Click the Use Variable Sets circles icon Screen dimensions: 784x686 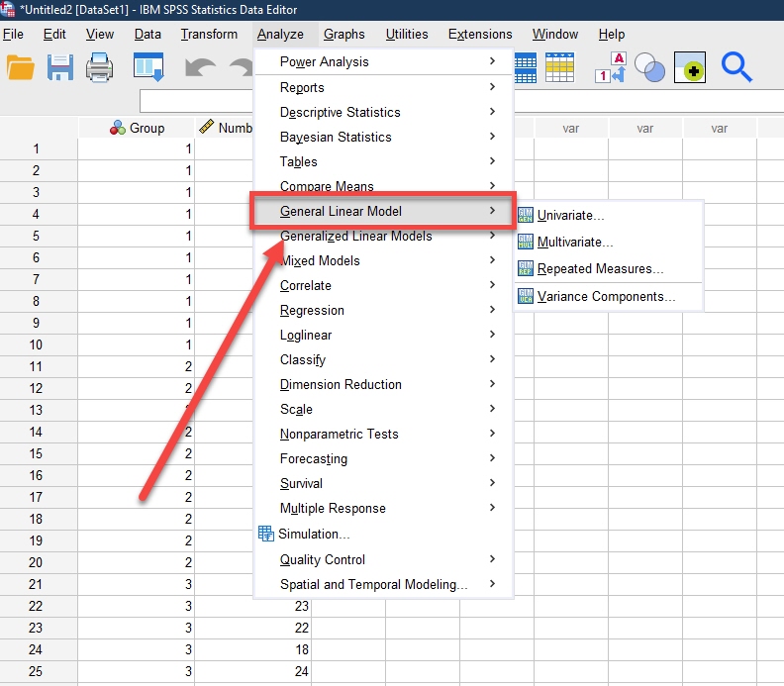[649, 67]
